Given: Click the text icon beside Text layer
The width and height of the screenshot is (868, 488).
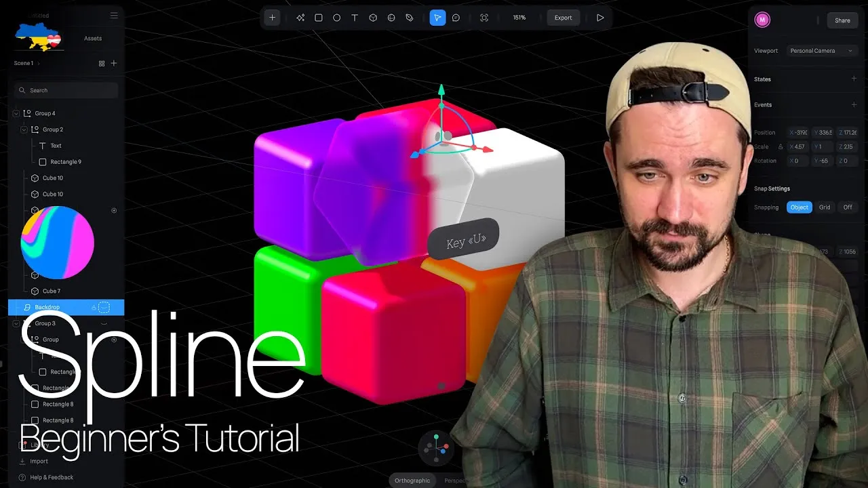Looking at the screenshot, I should (x=43, y=146).
